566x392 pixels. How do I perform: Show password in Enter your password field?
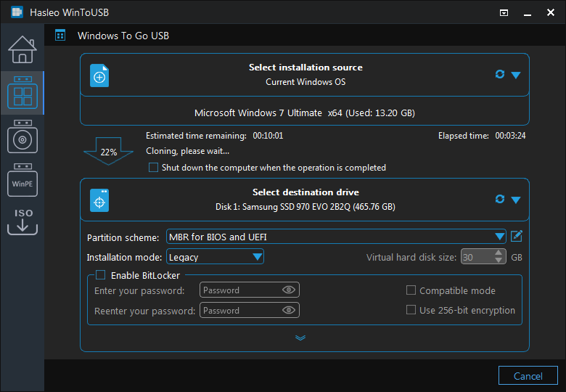pyautogui.click(x=288, y=290)
